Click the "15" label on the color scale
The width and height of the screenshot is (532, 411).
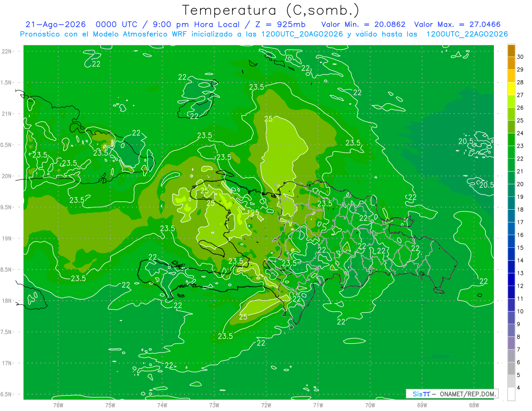[x=520, y=247]
